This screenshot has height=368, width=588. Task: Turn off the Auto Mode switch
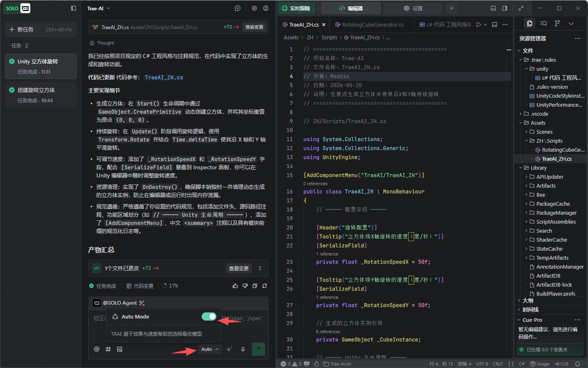(209, 316)
